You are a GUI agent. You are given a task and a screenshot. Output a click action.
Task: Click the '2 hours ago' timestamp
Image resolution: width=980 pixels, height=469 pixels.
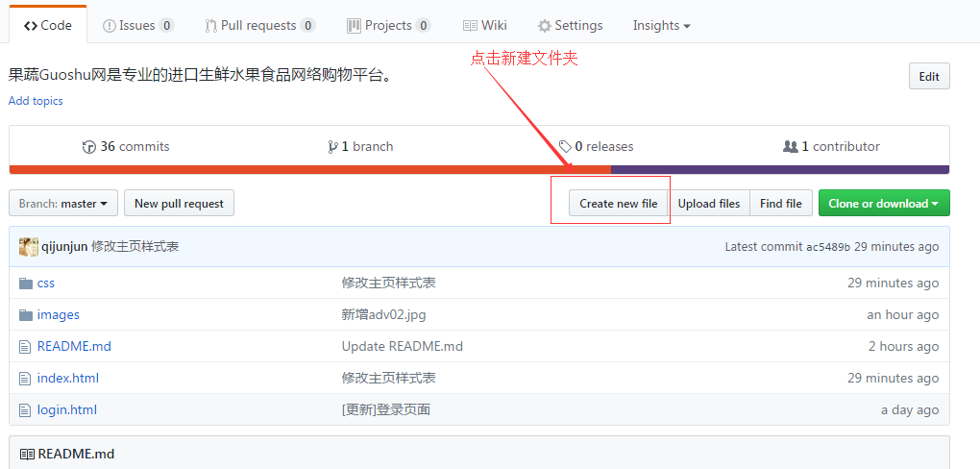(x=904, y=346)
